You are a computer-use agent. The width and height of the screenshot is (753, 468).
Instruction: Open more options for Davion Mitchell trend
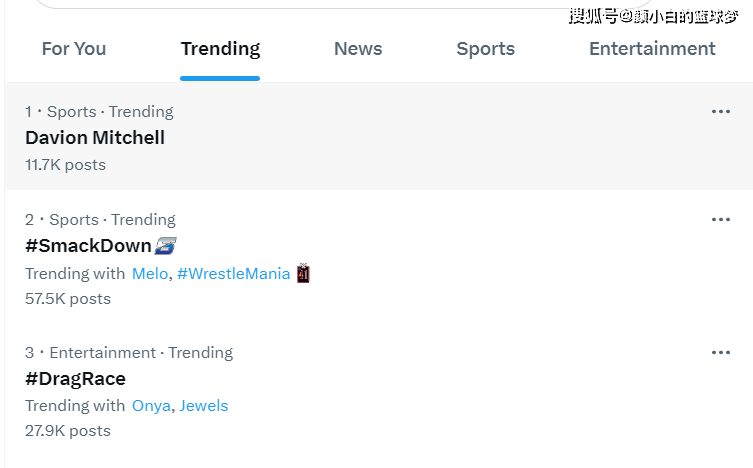coord(720,111)
